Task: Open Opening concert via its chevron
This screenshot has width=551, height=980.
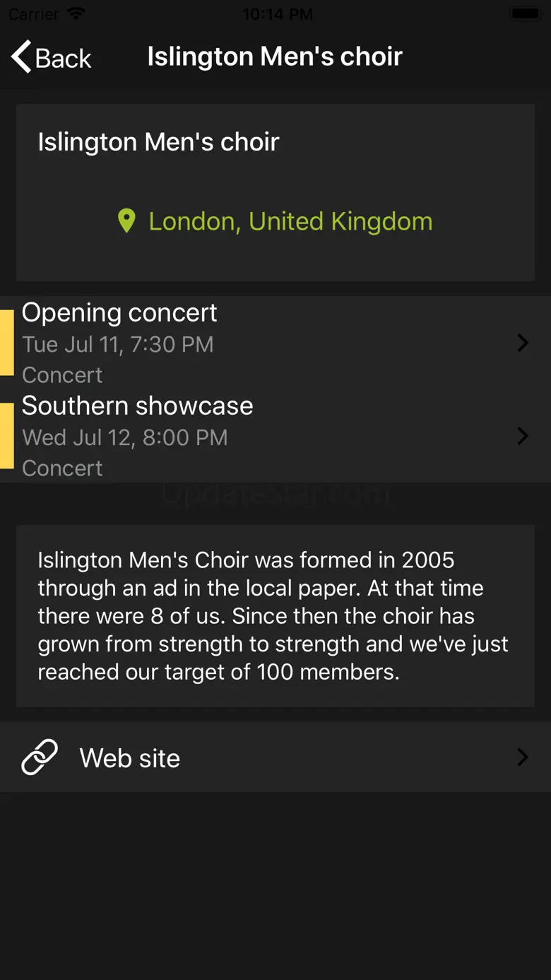Action: click(x=523, y=343)
